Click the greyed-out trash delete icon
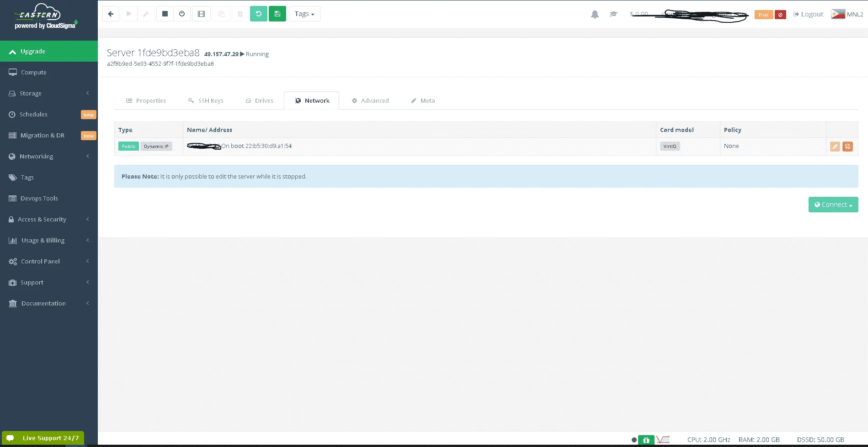 (x=240, y=14)
